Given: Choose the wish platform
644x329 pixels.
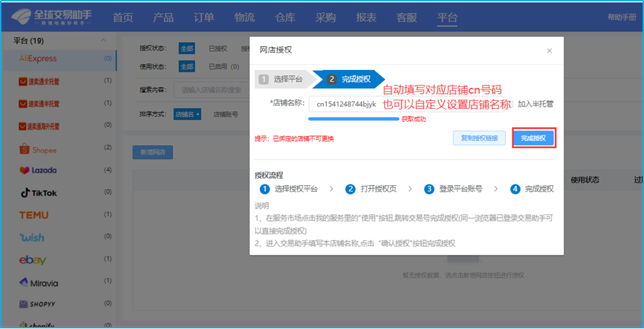Looking at the screenshot, I should point(32,238).
